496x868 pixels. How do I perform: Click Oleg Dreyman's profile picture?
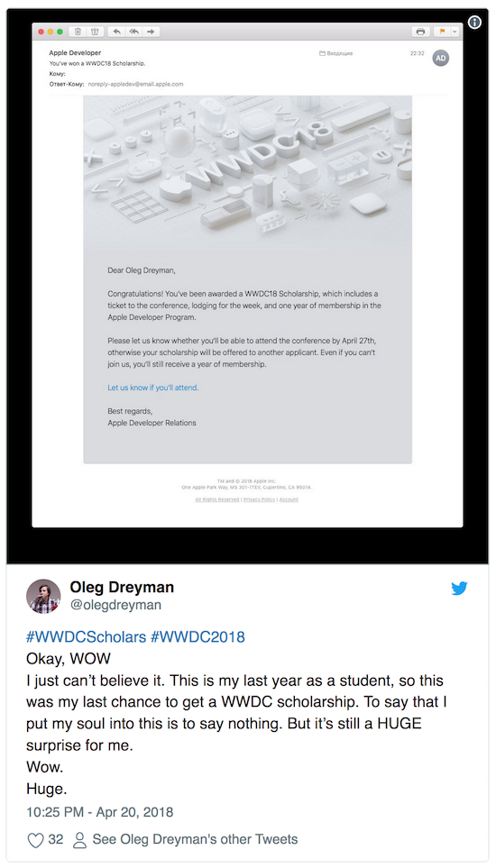[x=43, y=596]
